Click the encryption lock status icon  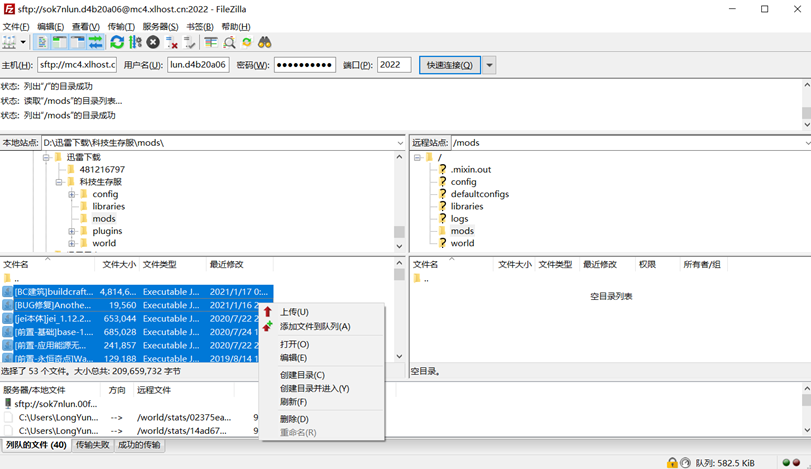[672, 463]
